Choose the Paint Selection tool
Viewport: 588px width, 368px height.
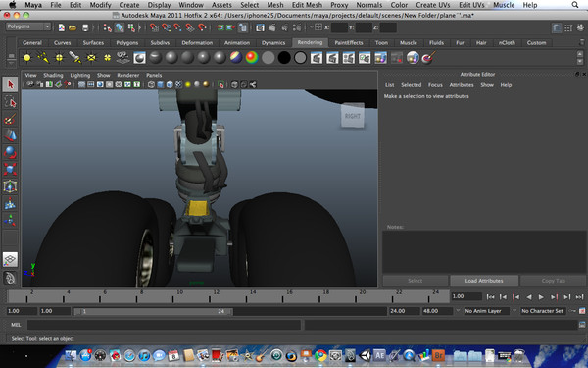click(10, 119)
